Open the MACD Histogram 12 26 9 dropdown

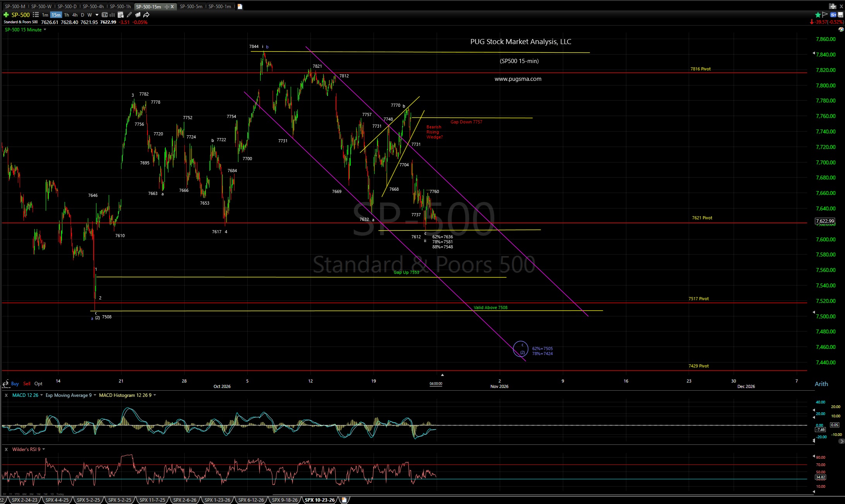coord(155,395)
